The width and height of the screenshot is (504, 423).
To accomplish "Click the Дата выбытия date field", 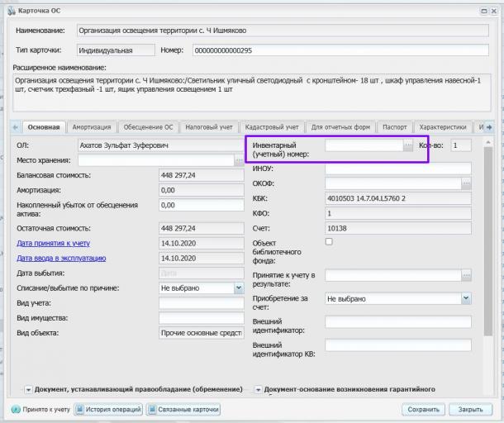I will 202,273.
